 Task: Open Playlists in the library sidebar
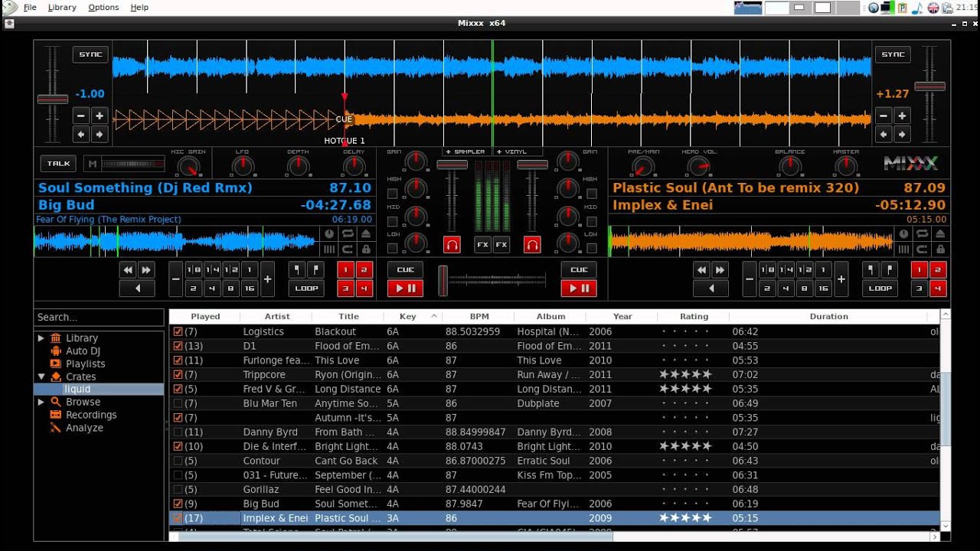pyautogui.click(x=85, y=364)
